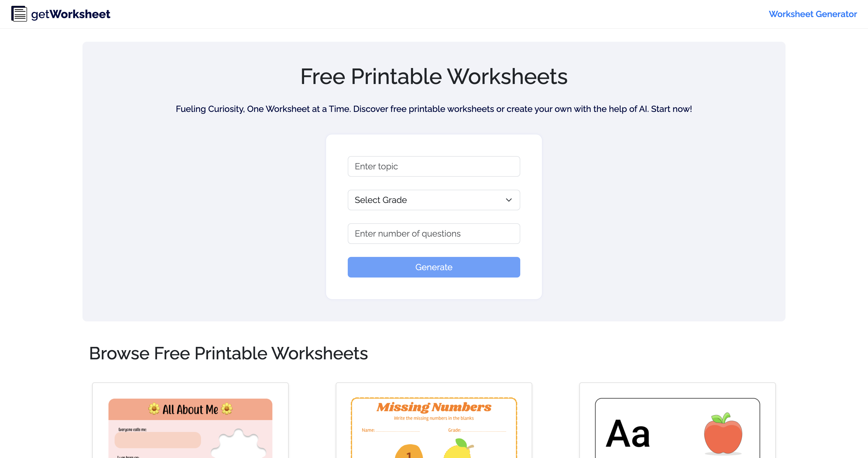Viewport: 868px width, 458px height.
Task: Click the Free Printable Worksheets heading
Action: [434, 76]
